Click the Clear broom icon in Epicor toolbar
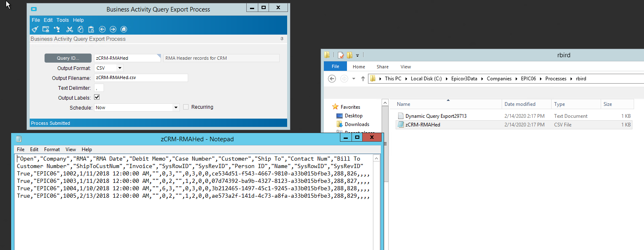Screen dimensions: 644x250 pos(35,29)
